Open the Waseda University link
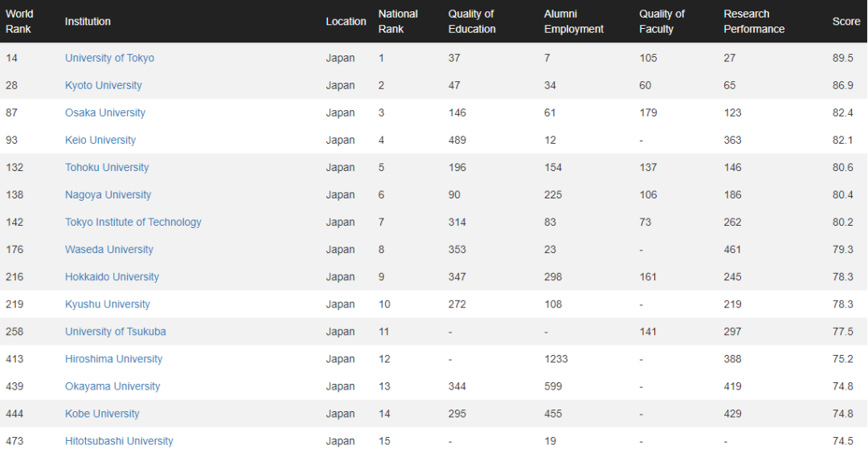Image resolution: width=868 pixels, height=453 pixels. [109, 249]
